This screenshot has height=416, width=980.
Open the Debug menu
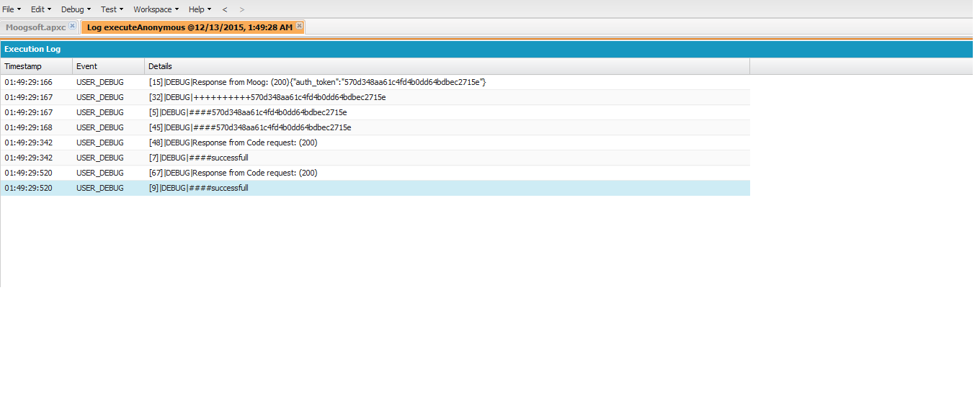point(76,9)
